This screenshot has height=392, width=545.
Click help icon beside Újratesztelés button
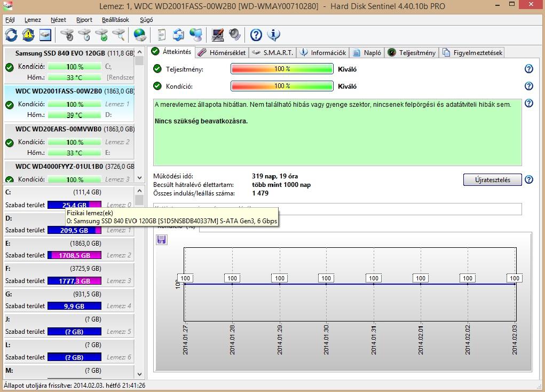(x=528, y=179)
